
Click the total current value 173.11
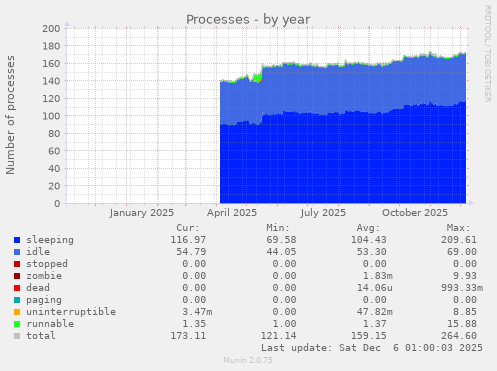[x=188, y=336]
